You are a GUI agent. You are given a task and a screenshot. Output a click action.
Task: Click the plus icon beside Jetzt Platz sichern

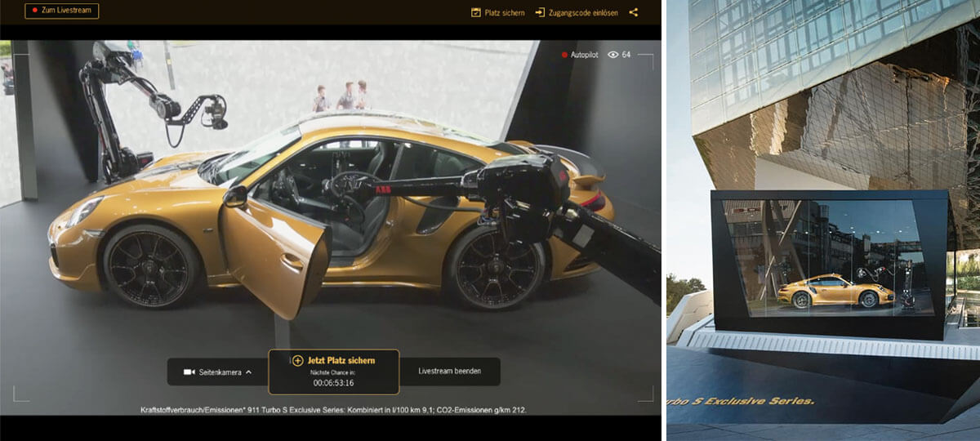tap(297, 360)
